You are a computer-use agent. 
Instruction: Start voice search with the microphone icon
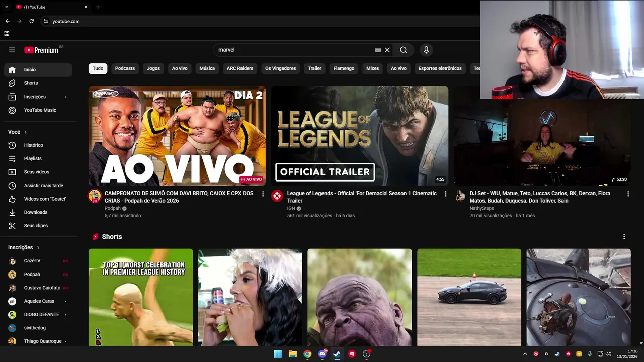[x=426, y=50]
